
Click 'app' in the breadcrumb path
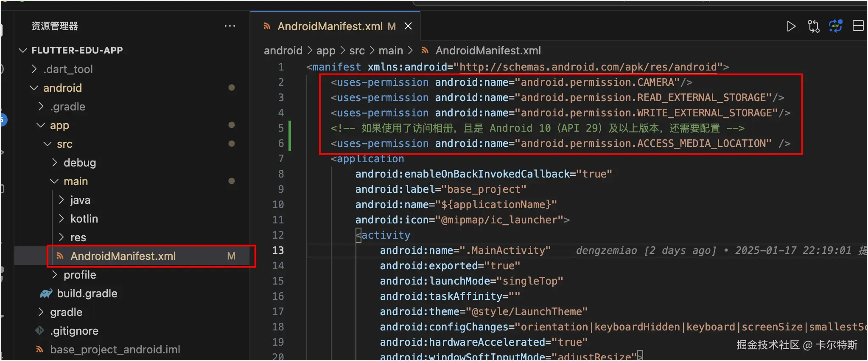tap(326, 51)
